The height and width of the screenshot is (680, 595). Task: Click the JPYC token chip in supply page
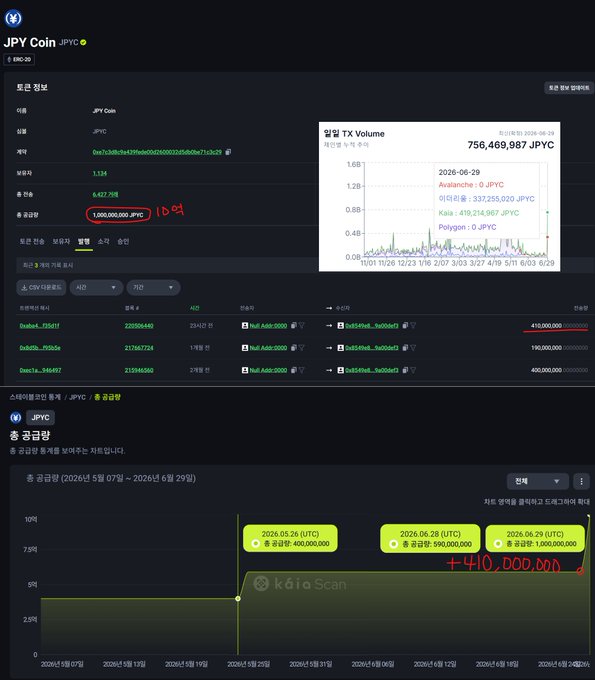pyautogui.click(x=40, y=418)
